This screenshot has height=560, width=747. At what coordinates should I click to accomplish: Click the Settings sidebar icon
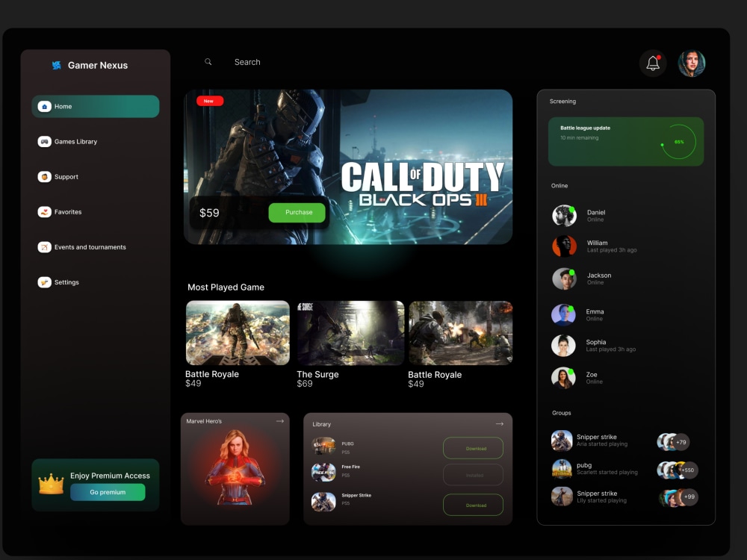click(x=44, y=282)
